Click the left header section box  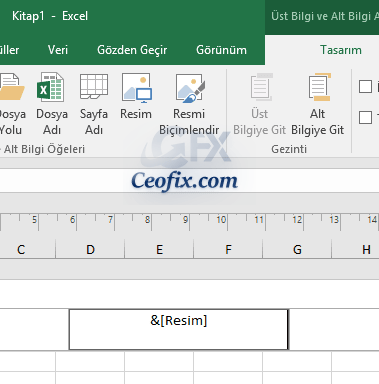(34, 329)
